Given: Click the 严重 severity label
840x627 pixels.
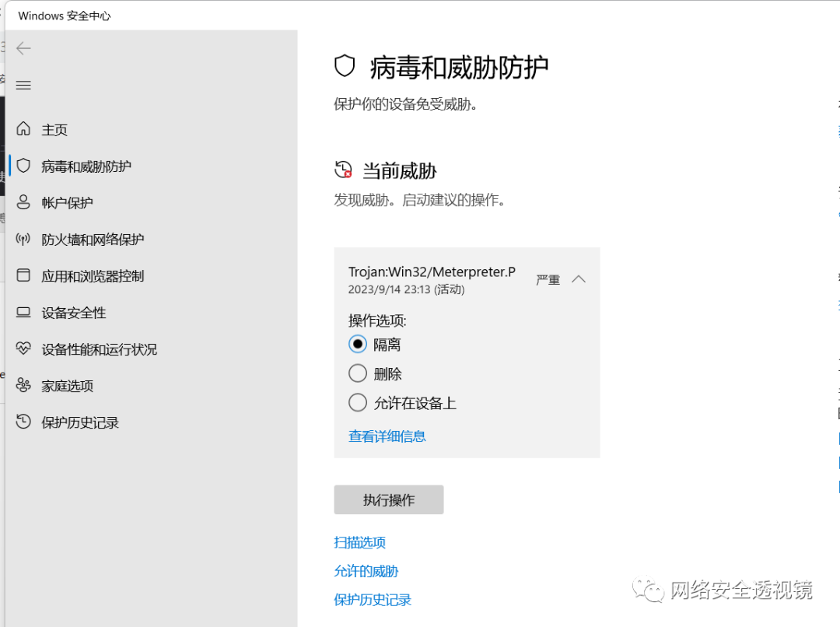Looking at the screenshot, I should click(548, 280).
